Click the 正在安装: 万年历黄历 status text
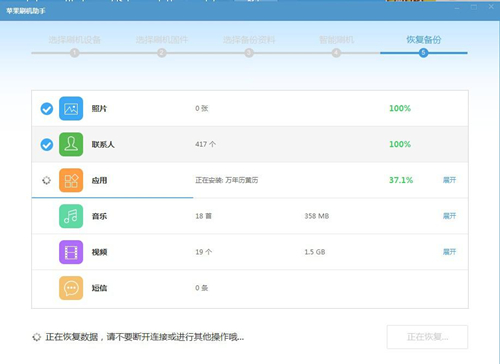Screen dimensions: 500x364 click(x=227, y=180)
